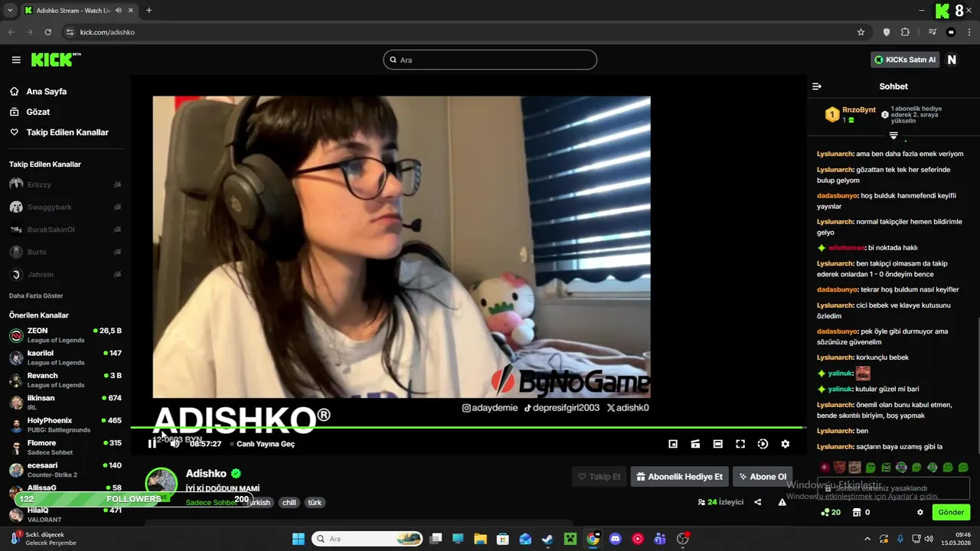Open the video player settings gear
This screenshot has width=980, height=551.
[785, 444]
